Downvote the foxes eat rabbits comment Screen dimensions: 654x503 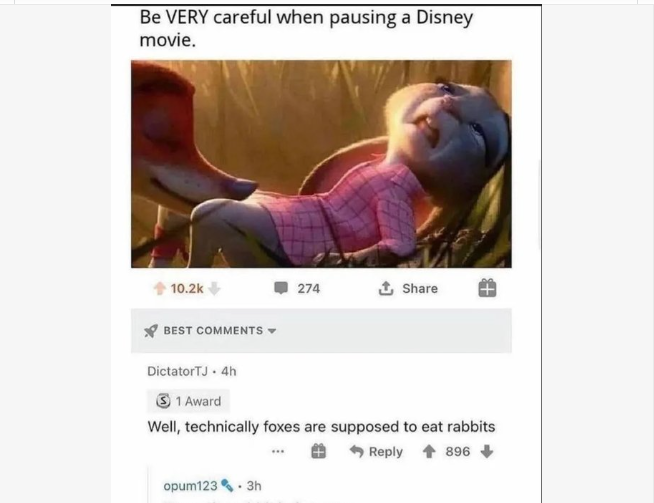487,451
